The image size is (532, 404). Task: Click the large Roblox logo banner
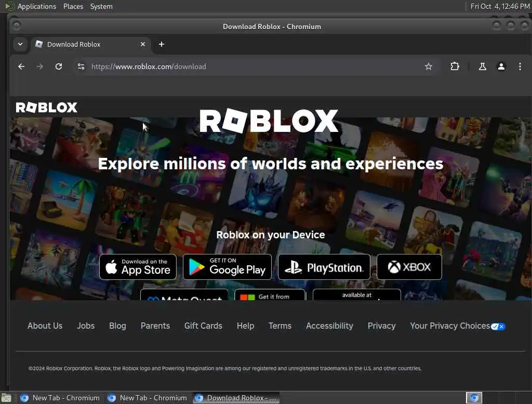(x=269, y=121)
